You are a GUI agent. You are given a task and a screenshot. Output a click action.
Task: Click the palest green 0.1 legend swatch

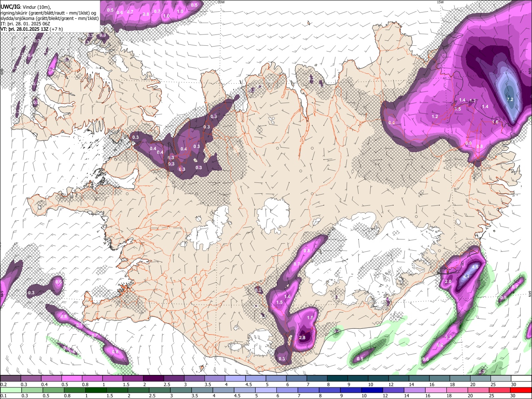[x=10, y=390]
